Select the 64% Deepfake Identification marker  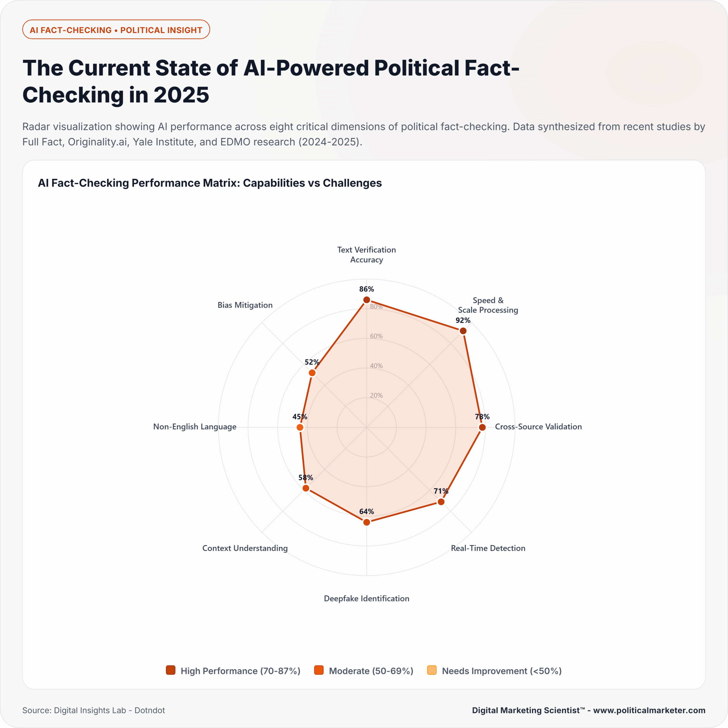tap(366, 522)
